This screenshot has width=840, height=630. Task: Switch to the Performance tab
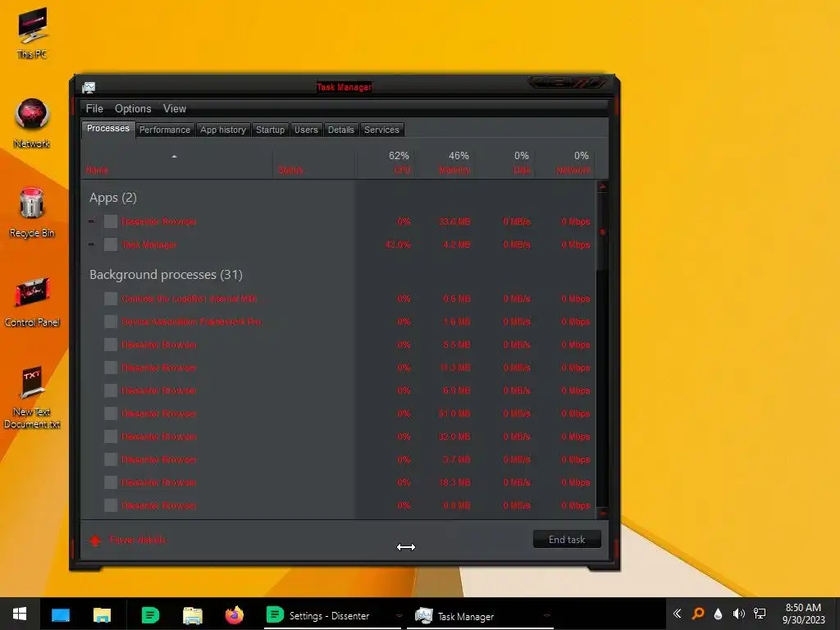click(164, 130)
